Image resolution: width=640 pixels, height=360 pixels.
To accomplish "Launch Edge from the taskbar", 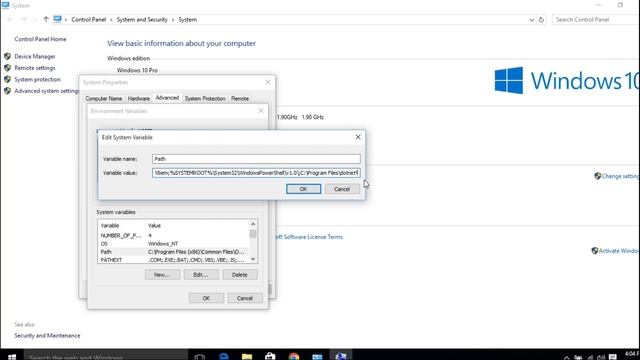I will 224,356.
